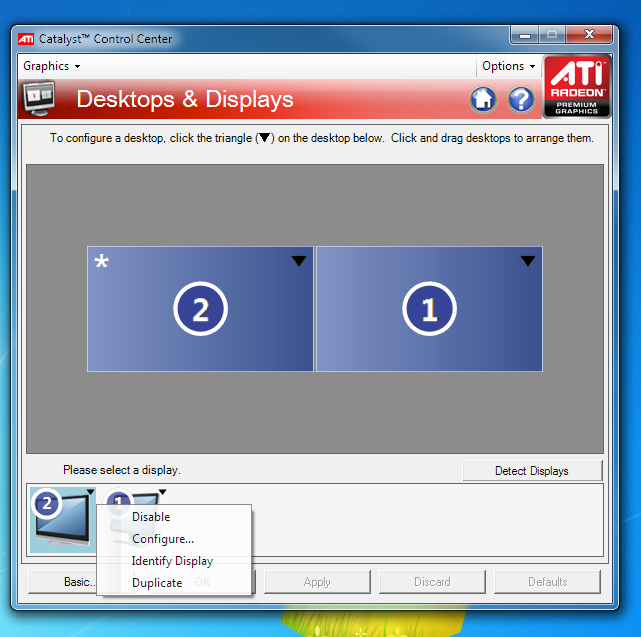Viewport: 641px width, 637px height.
Task: Click the Detect Displays button
Action: pos(532,471)
